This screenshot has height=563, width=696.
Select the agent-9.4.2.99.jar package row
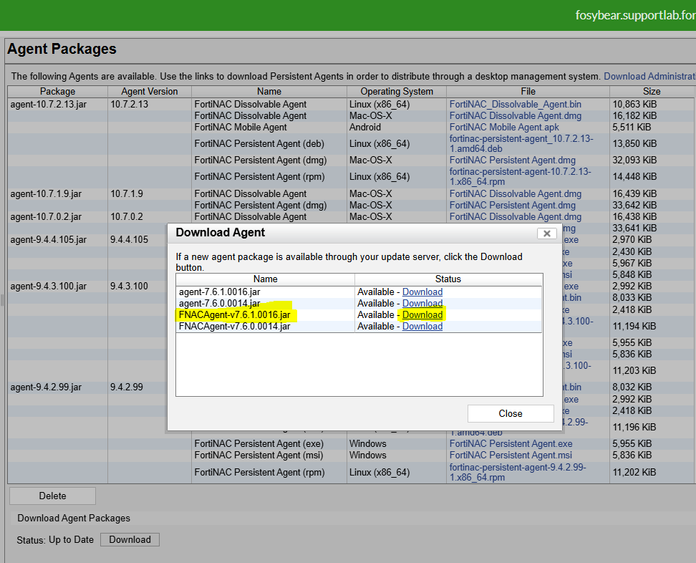(x=48, y=387)
